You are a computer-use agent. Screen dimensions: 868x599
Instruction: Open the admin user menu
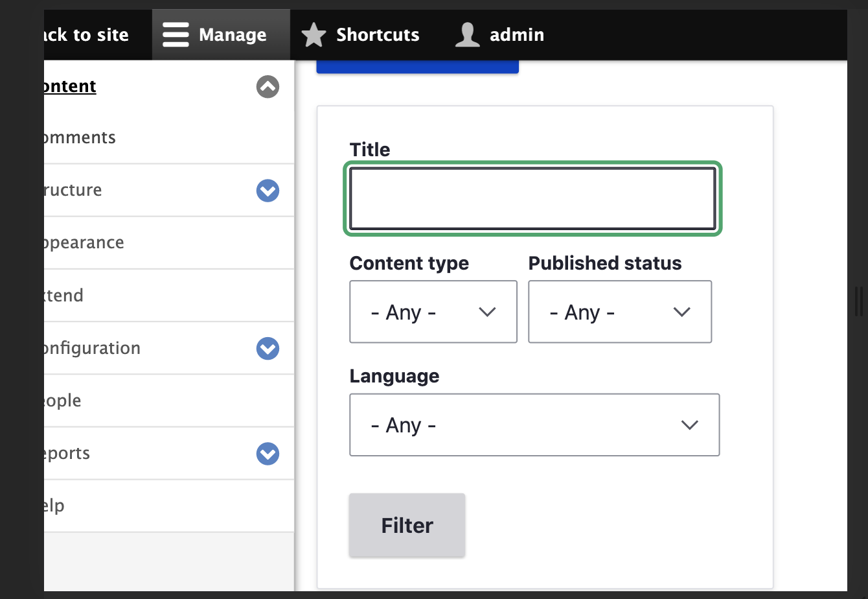(499, 35)
